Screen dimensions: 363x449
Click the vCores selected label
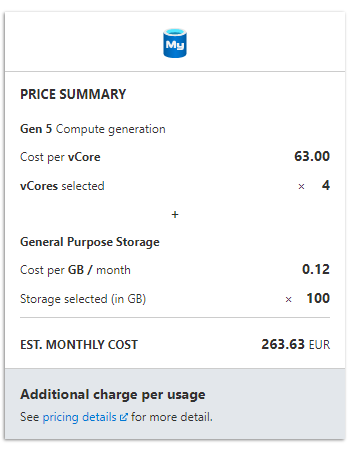62,186
